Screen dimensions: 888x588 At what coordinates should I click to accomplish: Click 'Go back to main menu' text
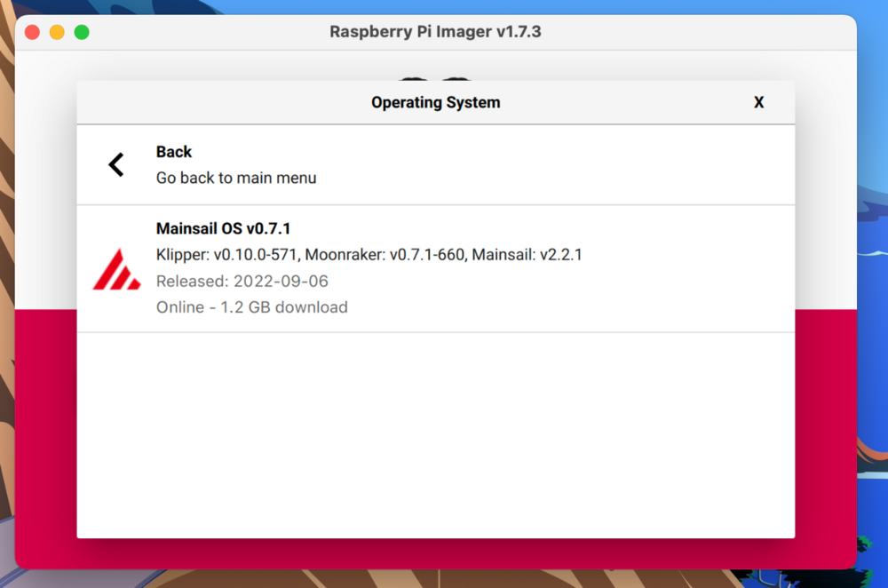tap(236, 178)
